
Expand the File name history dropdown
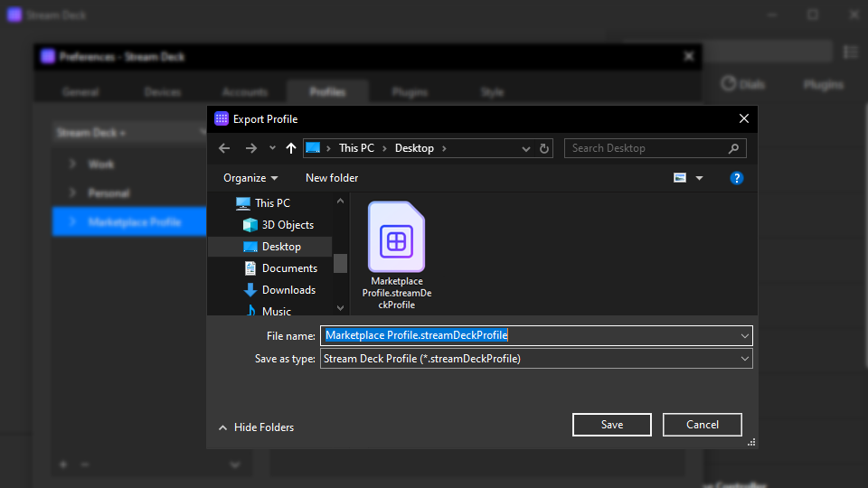(744, 335)
